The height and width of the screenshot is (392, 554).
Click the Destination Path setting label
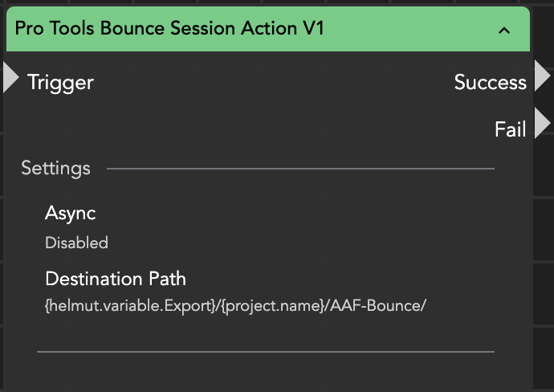[116, 279]
